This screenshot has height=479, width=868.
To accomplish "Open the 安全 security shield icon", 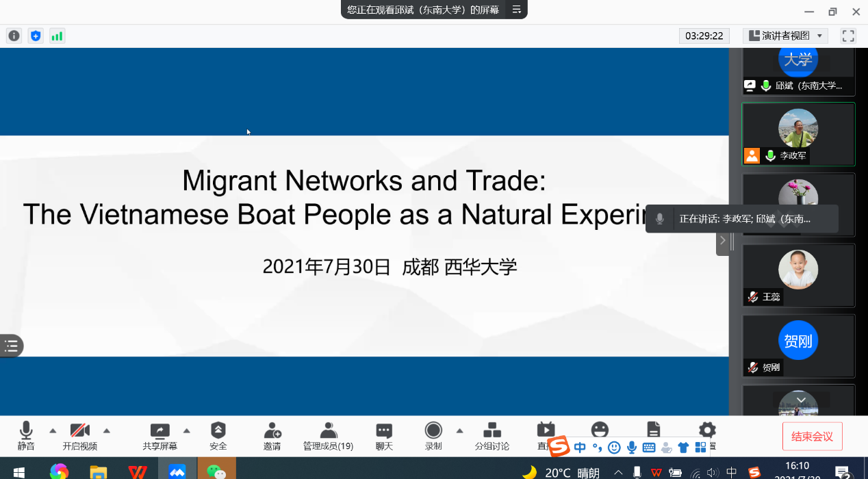I will pos(218,435).
